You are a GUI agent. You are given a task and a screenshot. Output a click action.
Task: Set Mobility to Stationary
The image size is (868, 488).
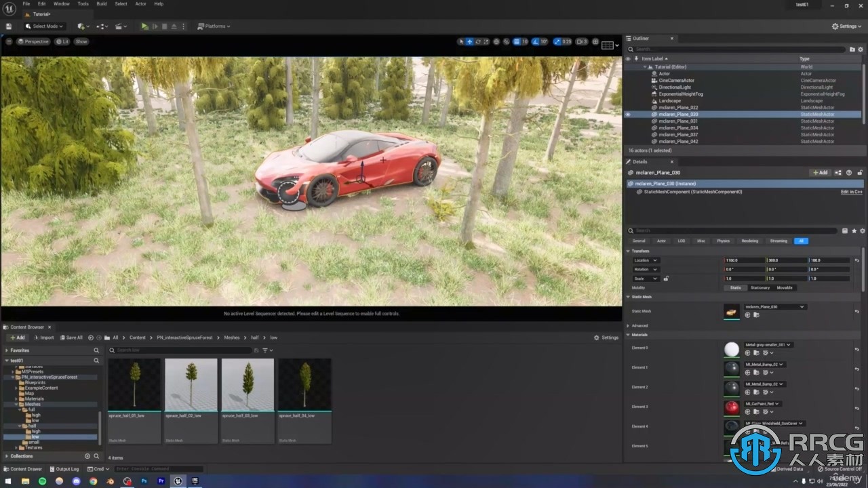point(760,288)
